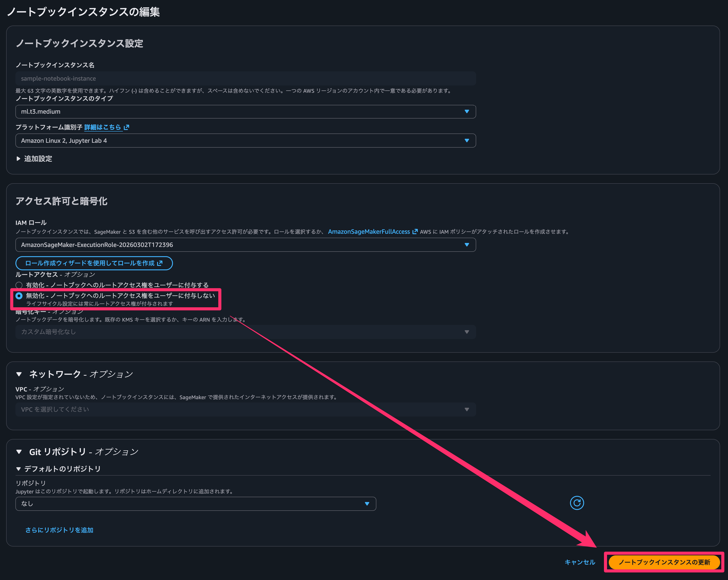
Task: Click ロール作成ウィザードを使用してロールを作成 button
Action: point(94,263)
